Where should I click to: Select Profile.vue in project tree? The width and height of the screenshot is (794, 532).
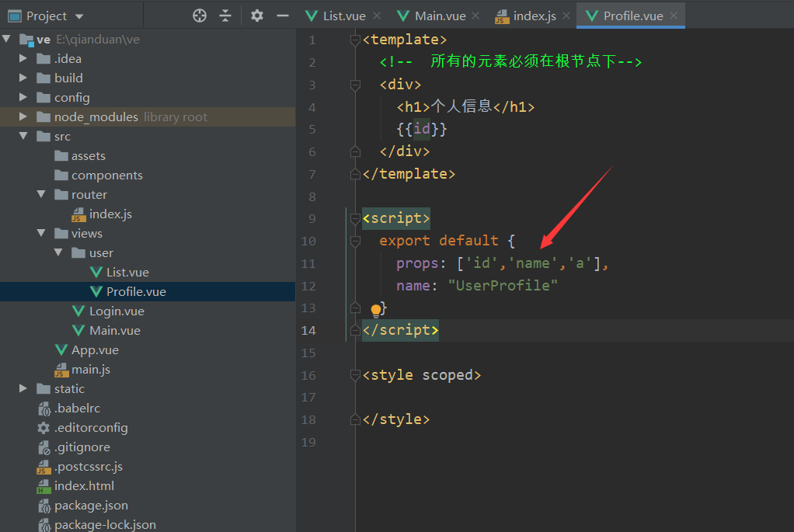coord(136,291)
